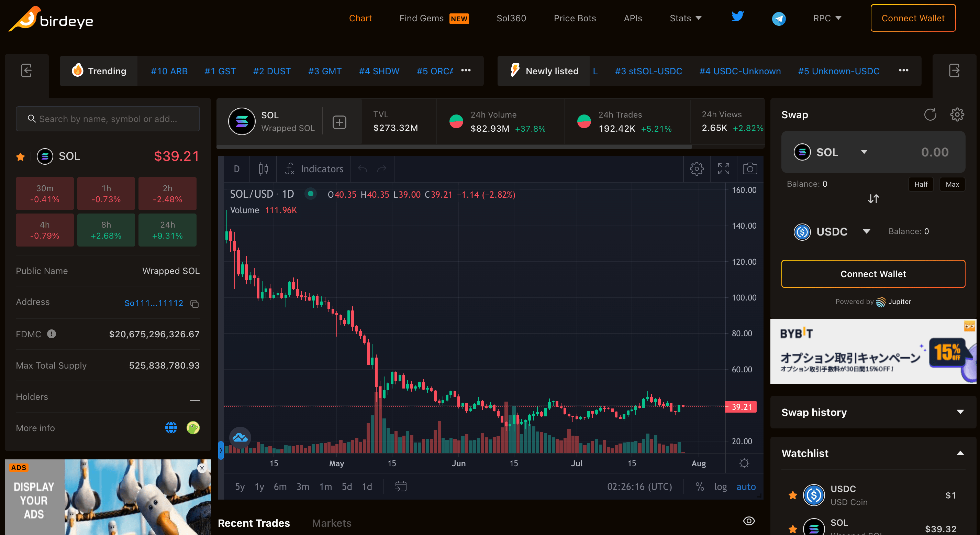Open trending token #1 GST
This screenshot has height=535, width=980.
coord(220,71)
